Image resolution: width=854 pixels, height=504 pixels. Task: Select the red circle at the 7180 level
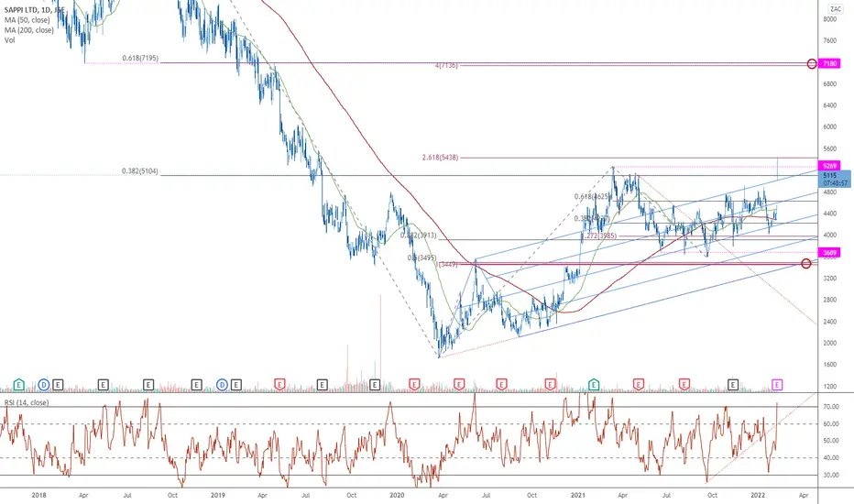pos(812,64)
